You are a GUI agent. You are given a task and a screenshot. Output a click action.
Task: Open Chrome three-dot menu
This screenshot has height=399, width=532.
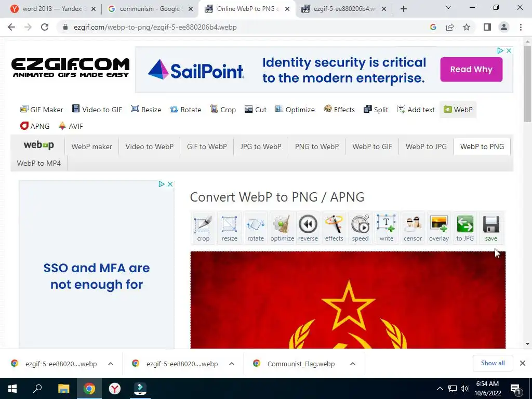tap(521, 27)
